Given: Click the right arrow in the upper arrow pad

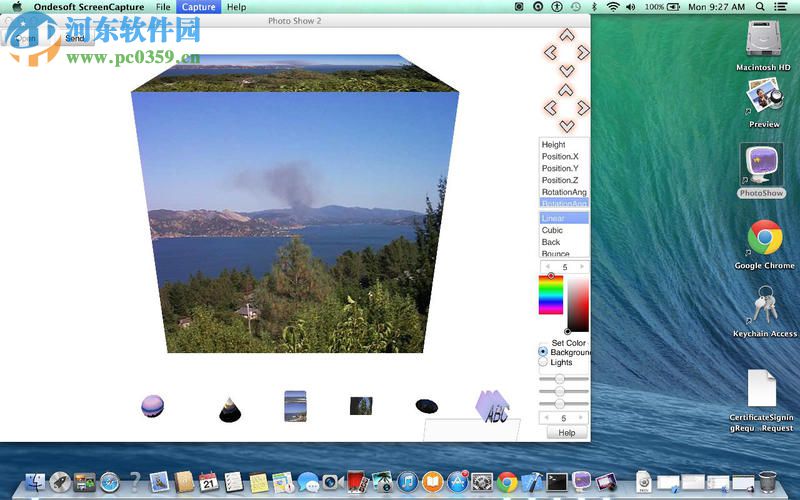Looking at the screenshot, I should coord(583,53).
